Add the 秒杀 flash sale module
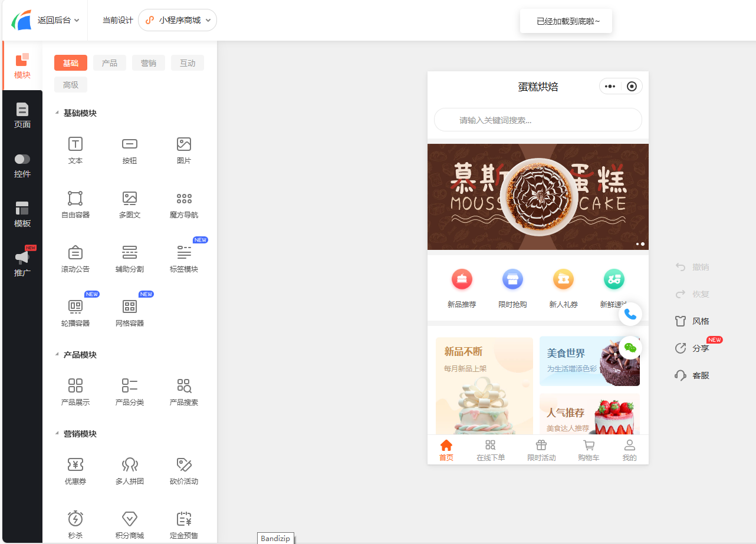The image size is (756, 544). point(75,525)
